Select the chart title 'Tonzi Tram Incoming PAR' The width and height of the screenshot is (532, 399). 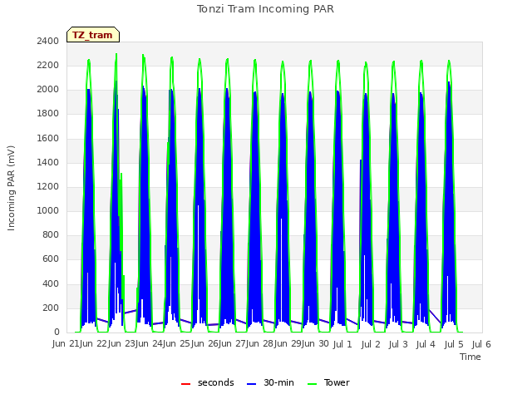(265, 9)
